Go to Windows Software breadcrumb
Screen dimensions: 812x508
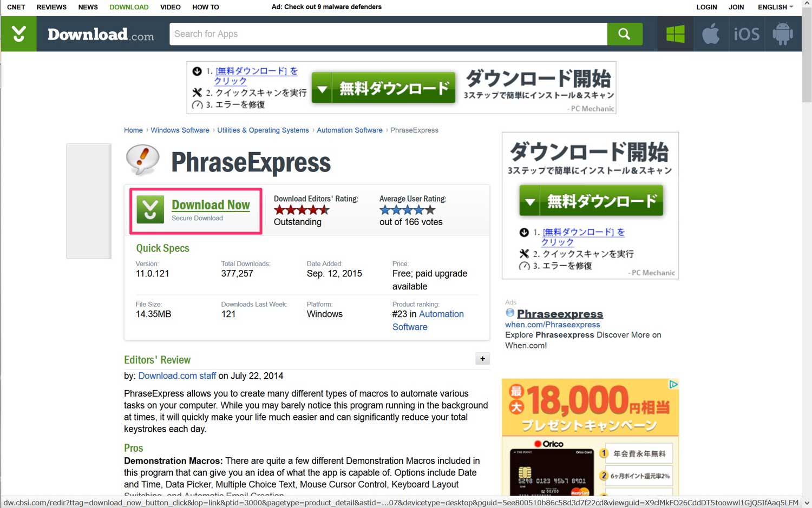(180, 130)
